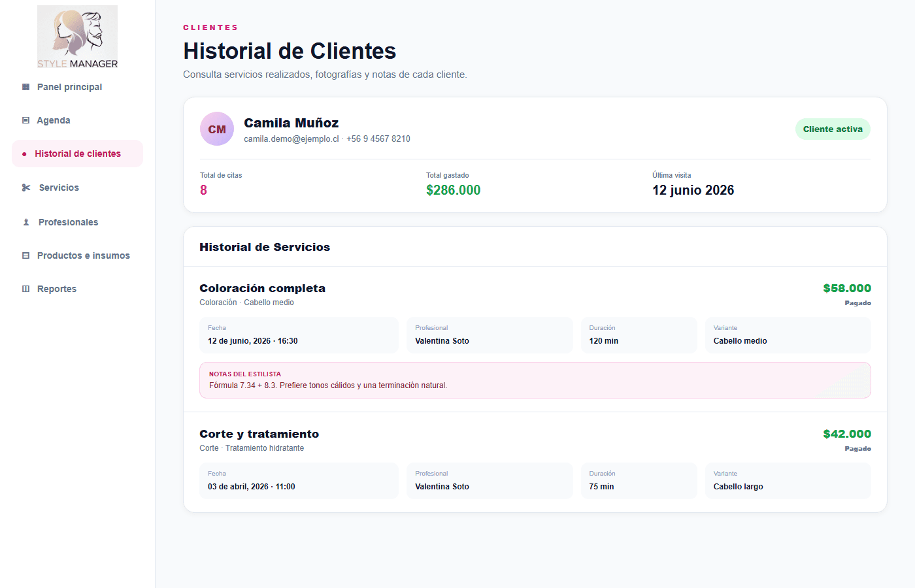Click the Historial de clientes dot icon

click(24, 154)
